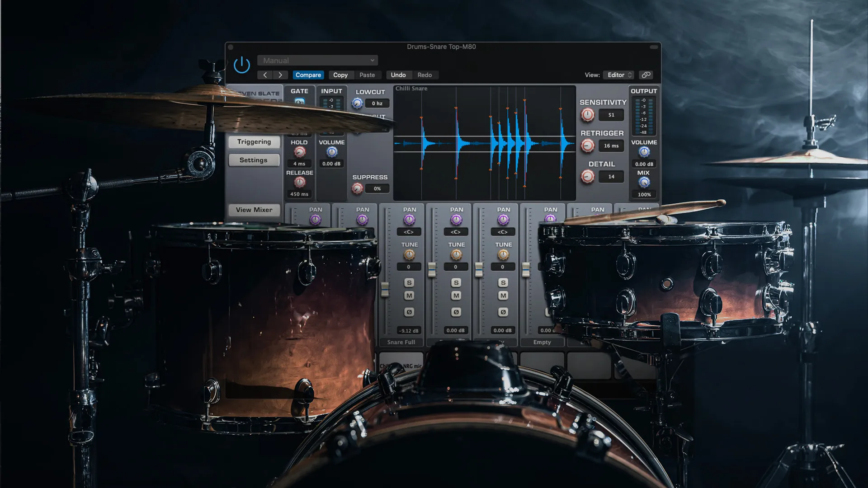Click the Compare button
The image size is (868, 488).
point(308,75)
